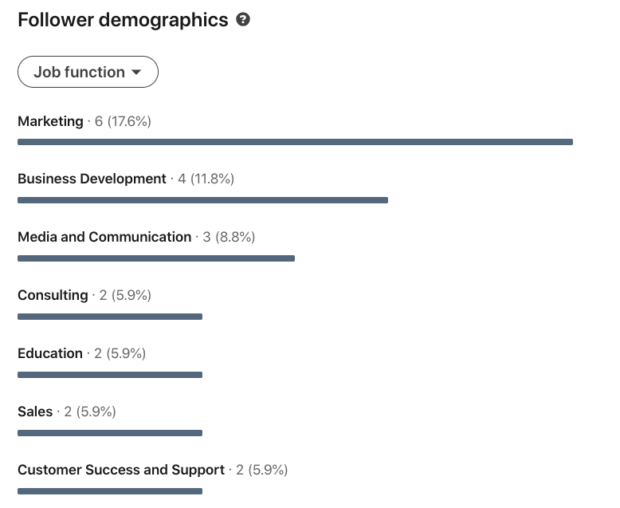Select the Marketing label

tap(50, 121)
